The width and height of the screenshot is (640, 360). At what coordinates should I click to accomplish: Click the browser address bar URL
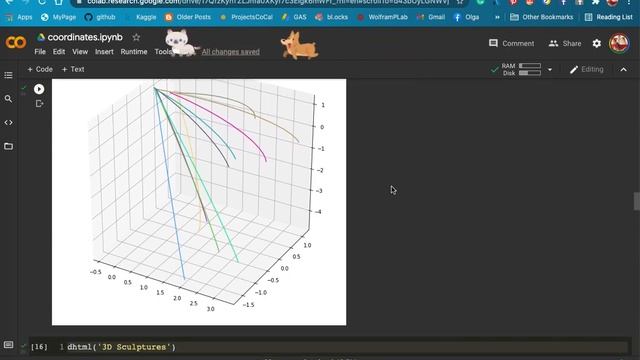[x=268, y=2]
